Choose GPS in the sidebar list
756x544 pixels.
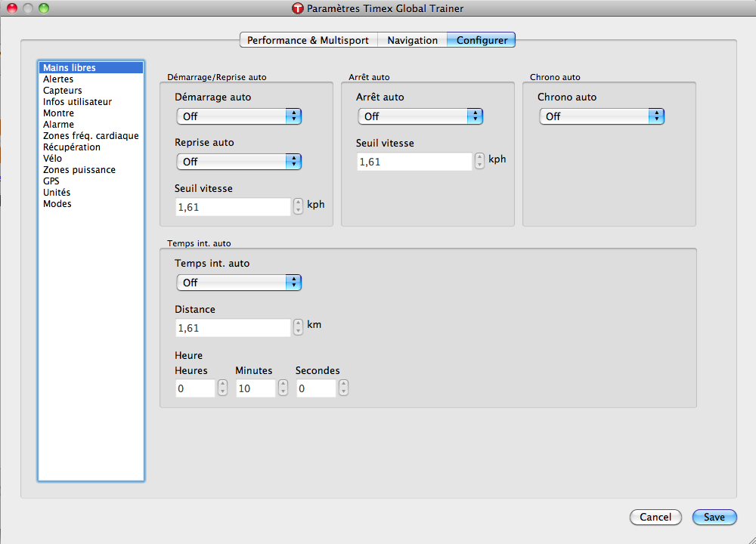pyautogui.click(x=51, y=181)
